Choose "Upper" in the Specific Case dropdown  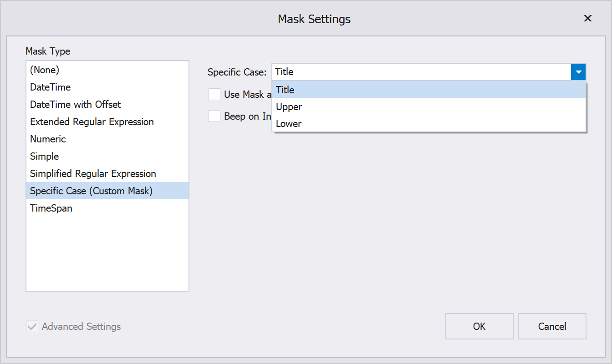point(289,106)
